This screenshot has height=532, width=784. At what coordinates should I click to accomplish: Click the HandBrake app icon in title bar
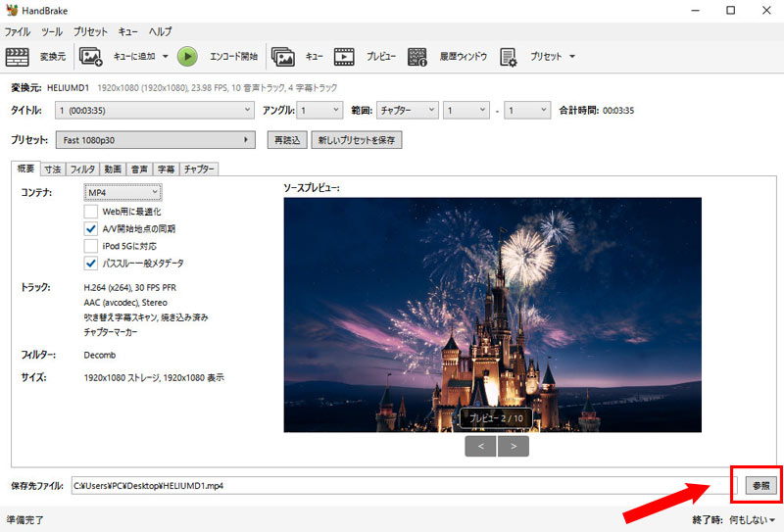11,11
